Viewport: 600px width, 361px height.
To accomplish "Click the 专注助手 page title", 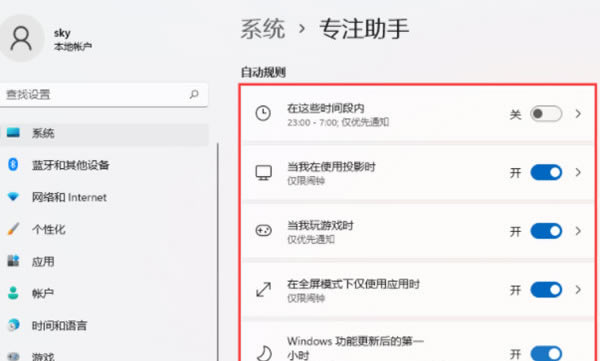I will click(364, 29).
